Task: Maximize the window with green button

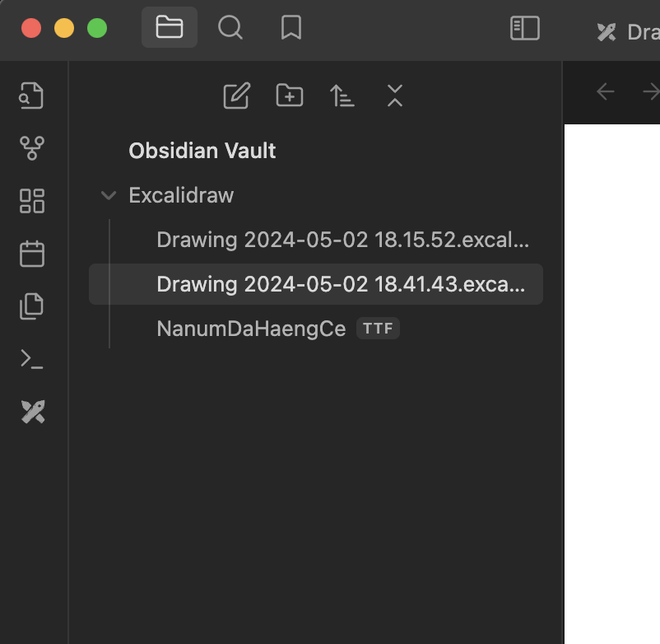Action: [x=97, y=28]
